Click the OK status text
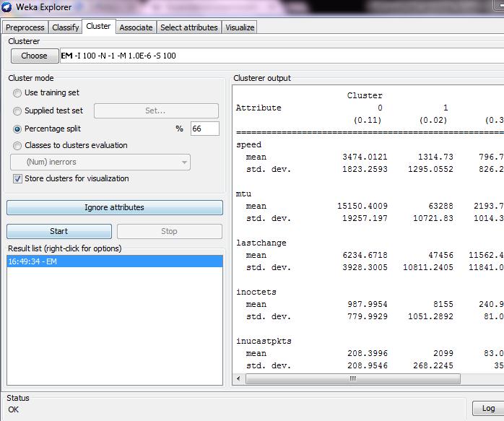 click(14, 409)
